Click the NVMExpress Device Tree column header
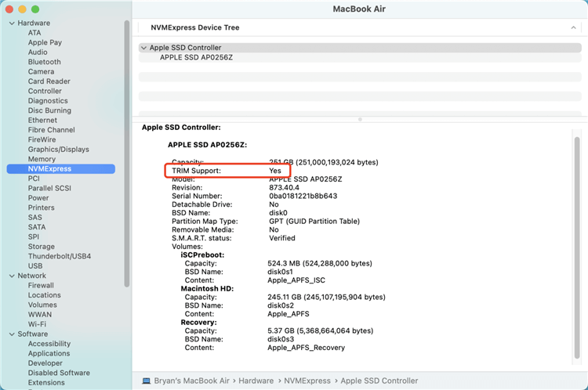Image resolution: width=588 pixels, height=390 pixels. click(x=195, y=27)
